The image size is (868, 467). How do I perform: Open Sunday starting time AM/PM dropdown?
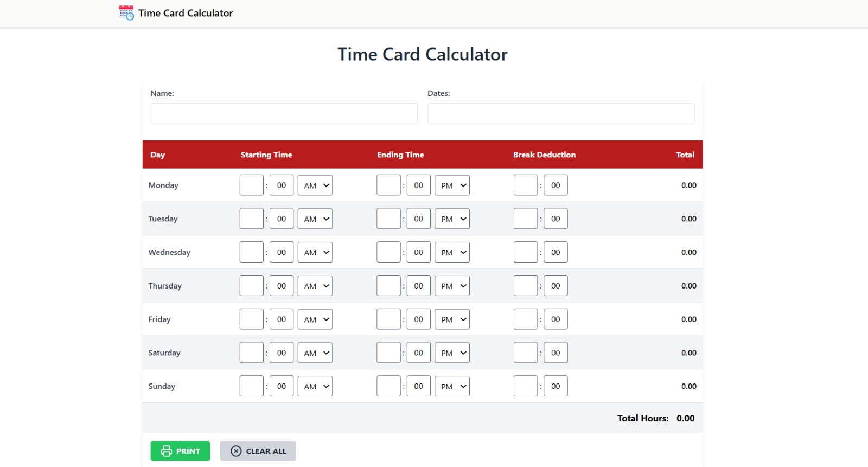point(315,386)
